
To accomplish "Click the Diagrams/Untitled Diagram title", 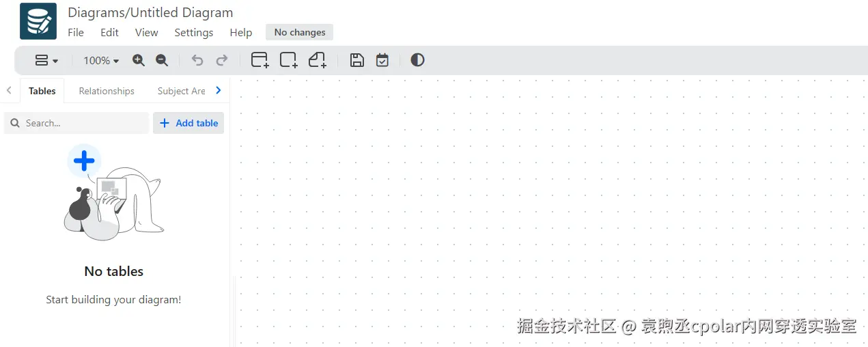I will (150, 12).
